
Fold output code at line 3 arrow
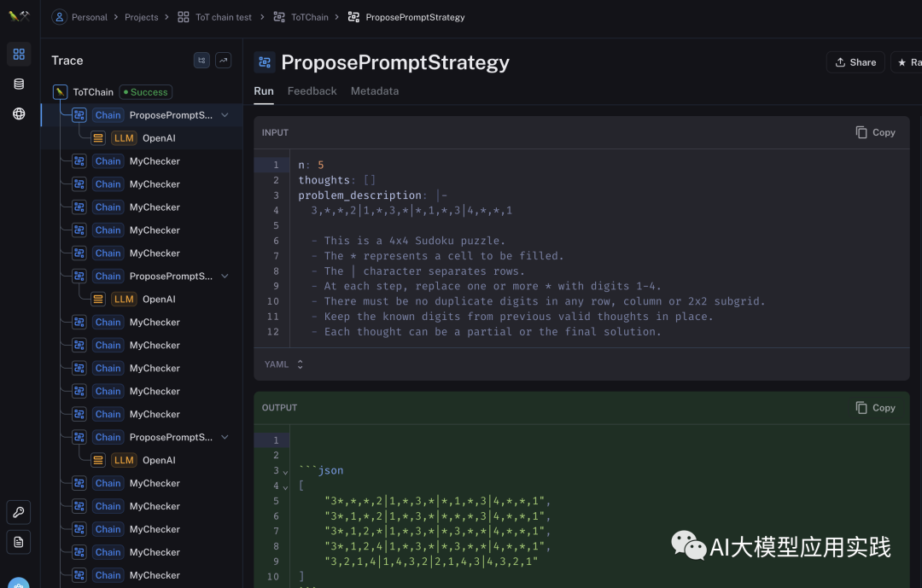285,472
